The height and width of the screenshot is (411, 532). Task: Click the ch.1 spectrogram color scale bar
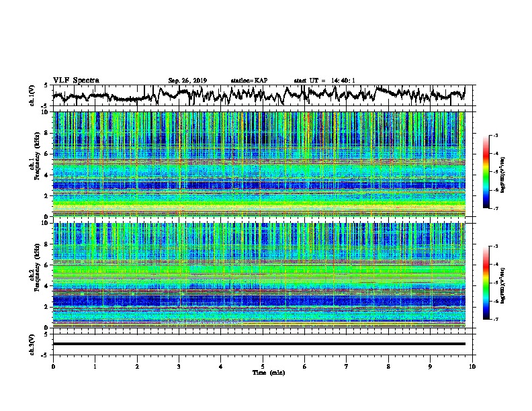click(x=486, y=172)
